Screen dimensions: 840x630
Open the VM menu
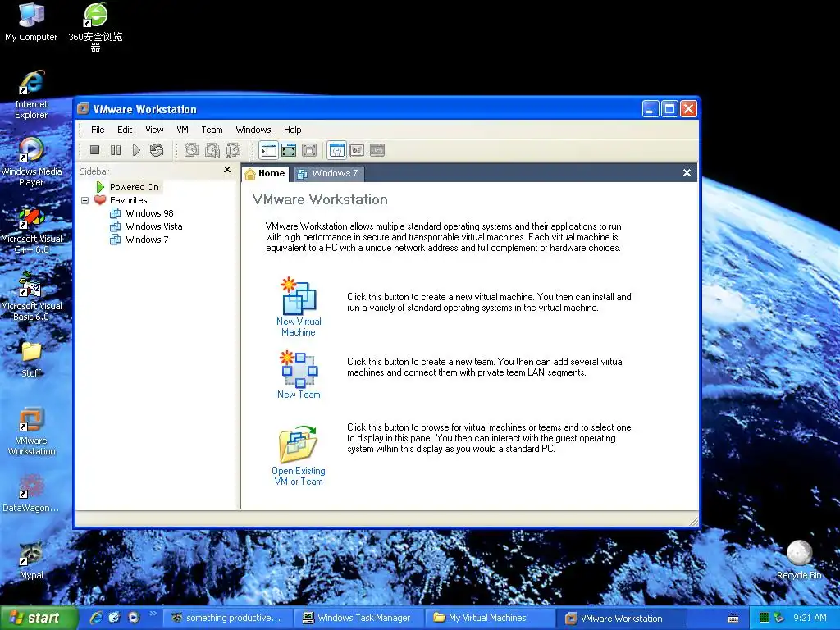(x=182, y=130)
